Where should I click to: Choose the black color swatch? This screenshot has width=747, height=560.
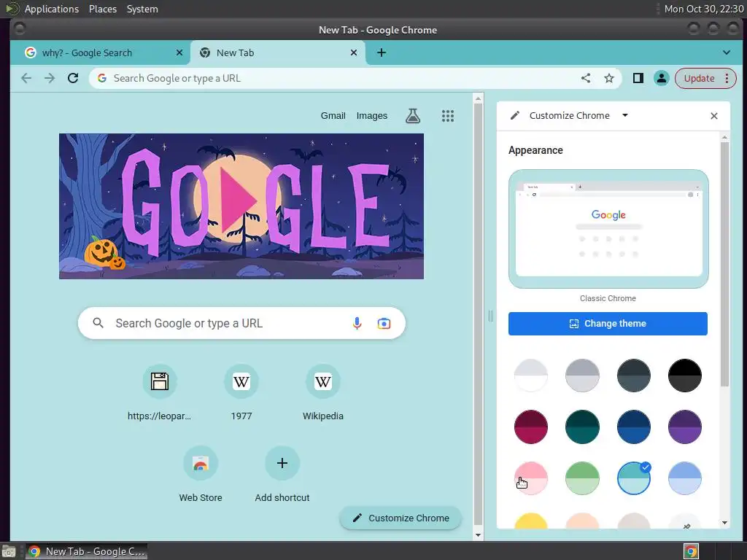pyautogui.click(x=684, y=376)
